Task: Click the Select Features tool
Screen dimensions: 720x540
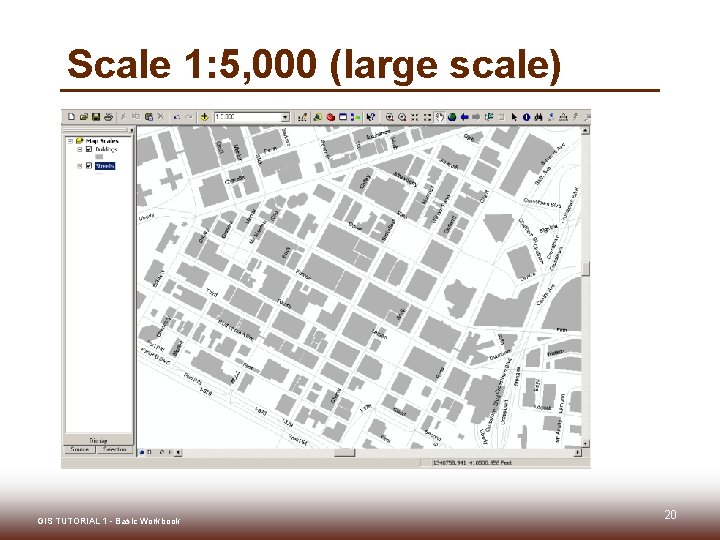Action: point(489,117)
